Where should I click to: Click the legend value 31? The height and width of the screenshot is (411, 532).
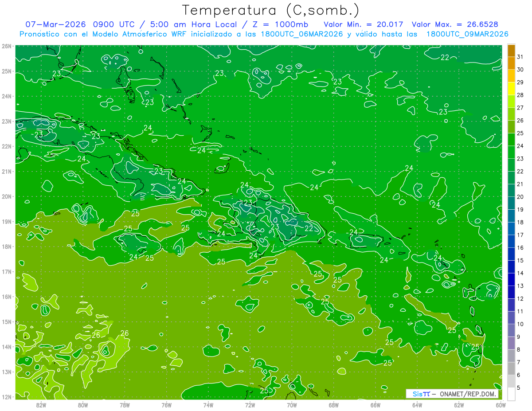520,57
